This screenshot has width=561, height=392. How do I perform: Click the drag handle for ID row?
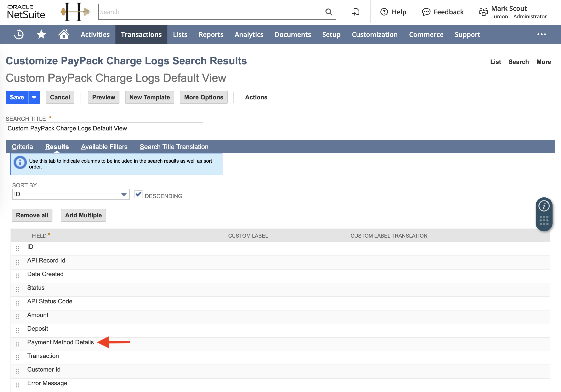point(18,249)
